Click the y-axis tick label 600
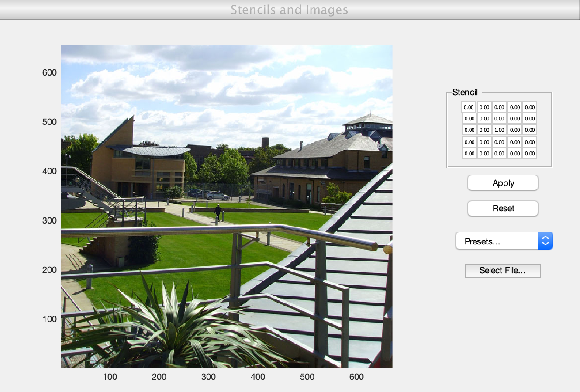 (49, 72)
